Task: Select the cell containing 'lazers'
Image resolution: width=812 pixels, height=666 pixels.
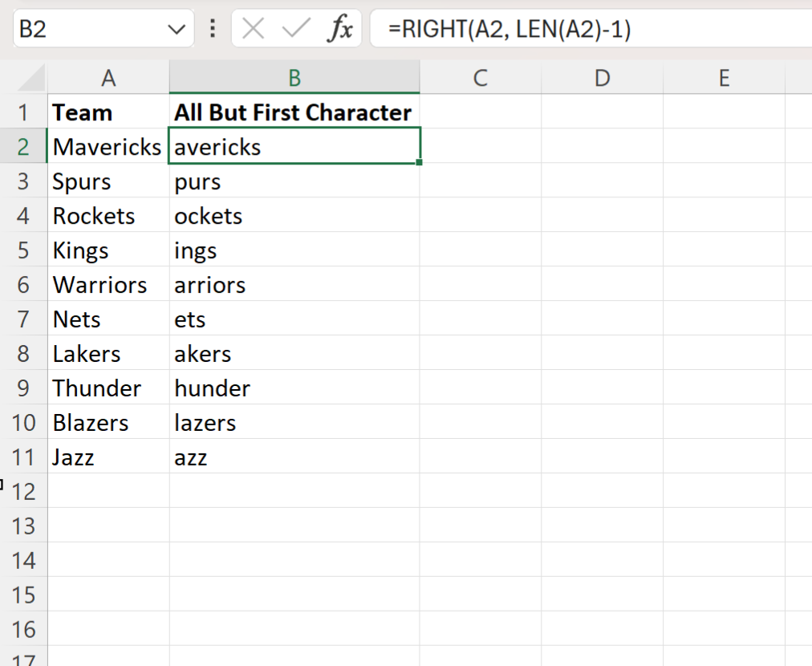Action: [x=294, y=422]
